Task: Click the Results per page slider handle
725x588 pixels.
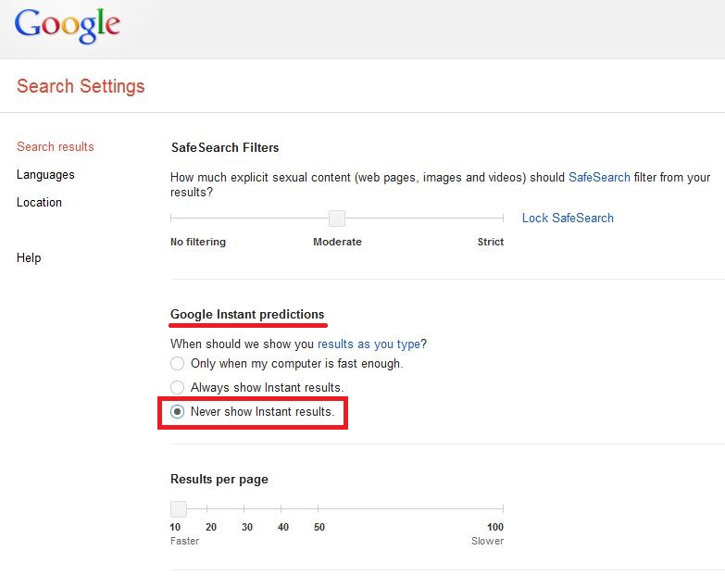Action: pos(179,509)
